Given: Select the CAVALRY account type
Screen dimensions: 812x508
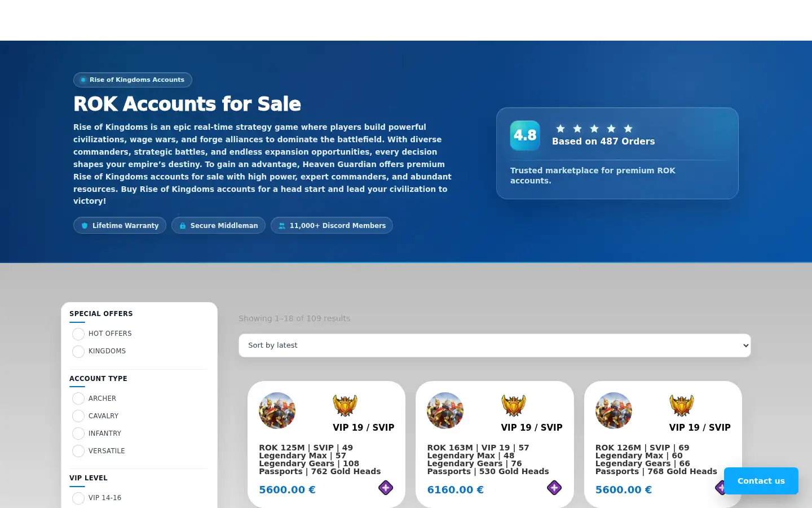Looking at the screenshot, I should click(x=78, y=417).
